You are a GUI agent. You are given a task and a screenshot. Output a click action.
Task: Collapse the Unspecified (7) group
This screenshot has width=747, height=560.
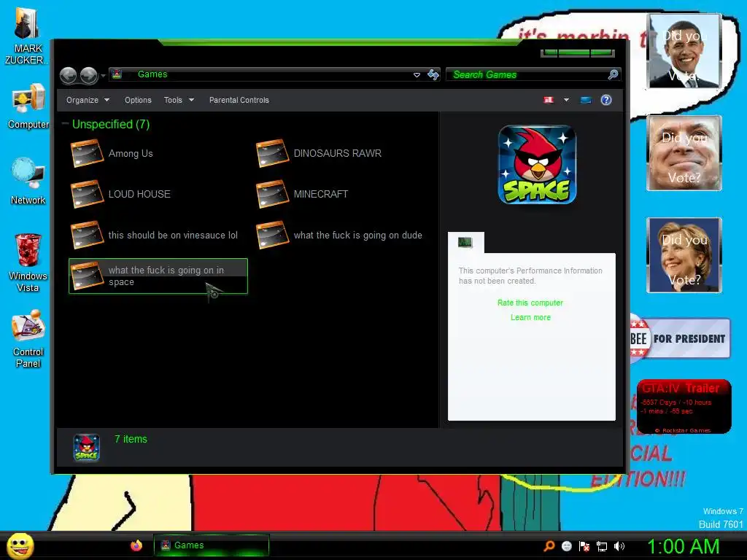tap(65, 124)
